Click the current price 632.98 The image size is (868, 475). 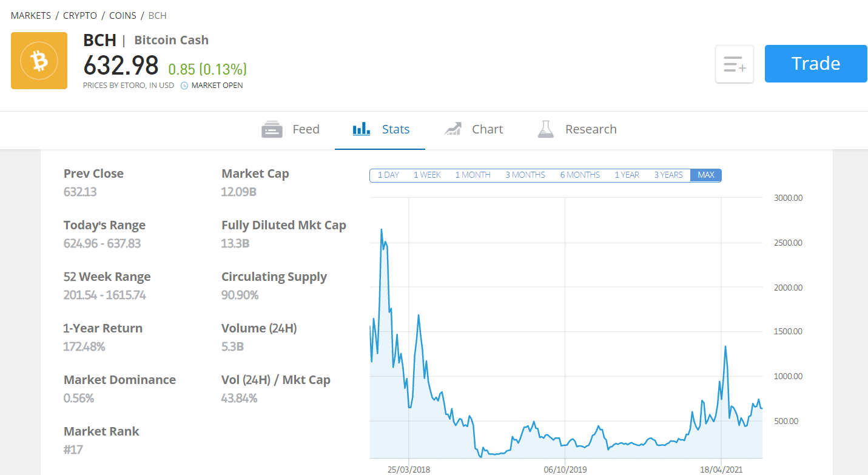pos(121,66)
